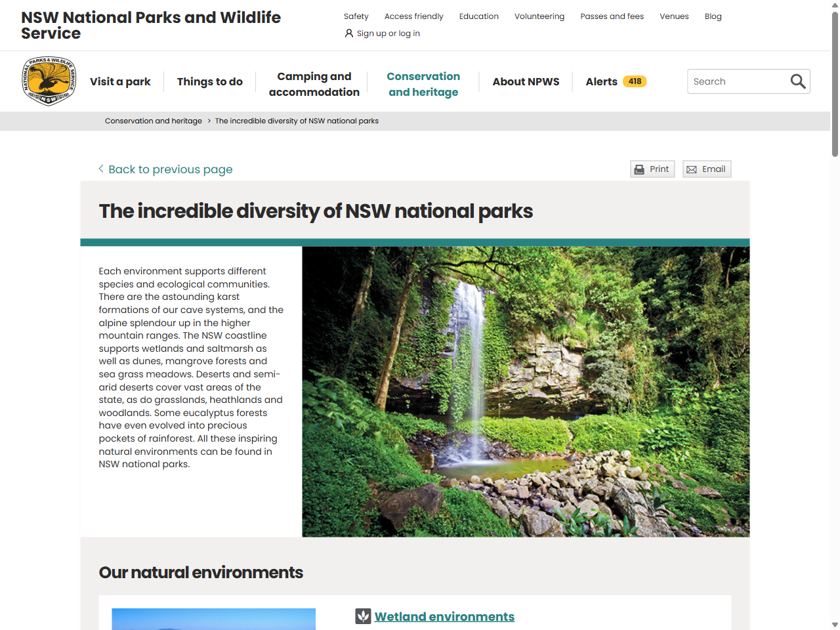Viewport: 840px width, 630px height.
Task: Open the About NPWS menu
Action: (526, 81)
